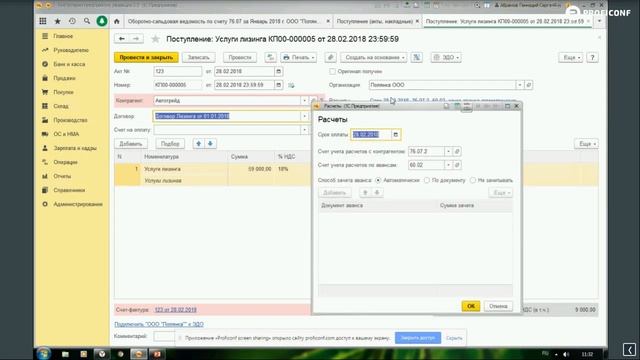
Task: Click the Подбор button above table
Action: (170, 144)
